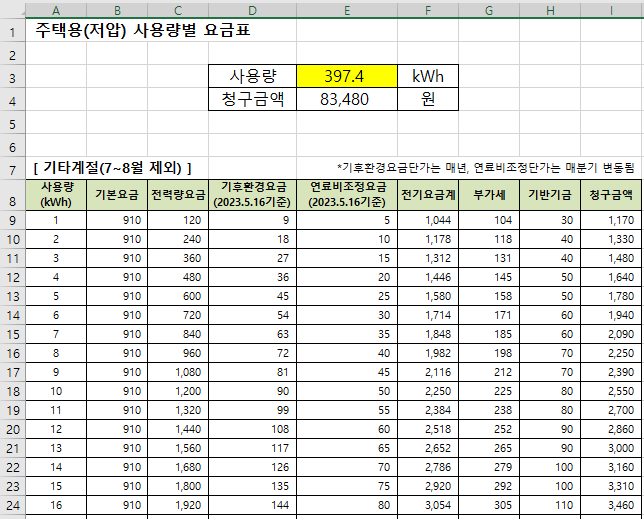644x519 pixels.
Task: Select 청구금액 cell showing 3,000
Action: click(x=611, y=448)
